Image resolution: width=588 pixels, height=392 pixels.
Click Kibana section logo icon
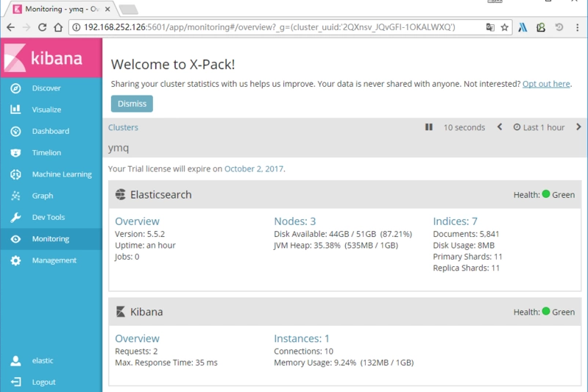tap(121, 312)
